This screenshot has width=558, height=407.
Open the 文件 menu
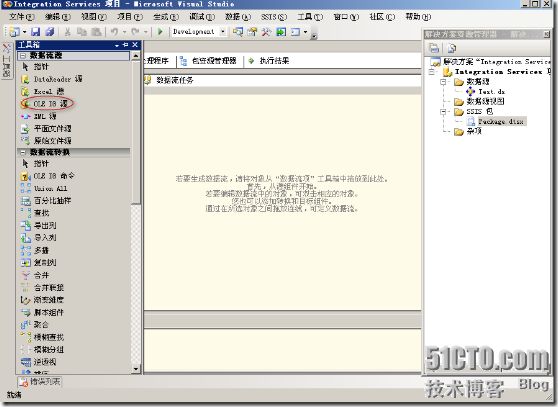tap(21, 17)
